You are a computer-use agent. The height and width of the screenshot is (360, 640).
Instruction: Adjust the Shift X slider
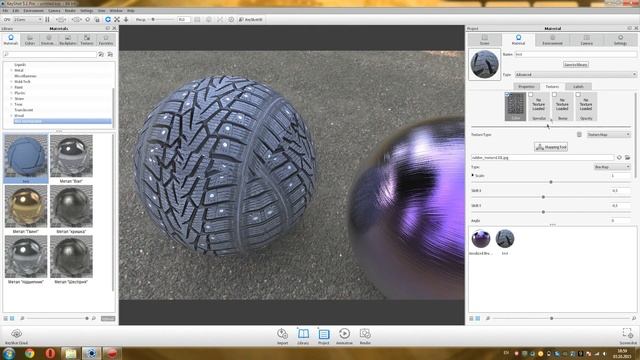pos(543,197)
